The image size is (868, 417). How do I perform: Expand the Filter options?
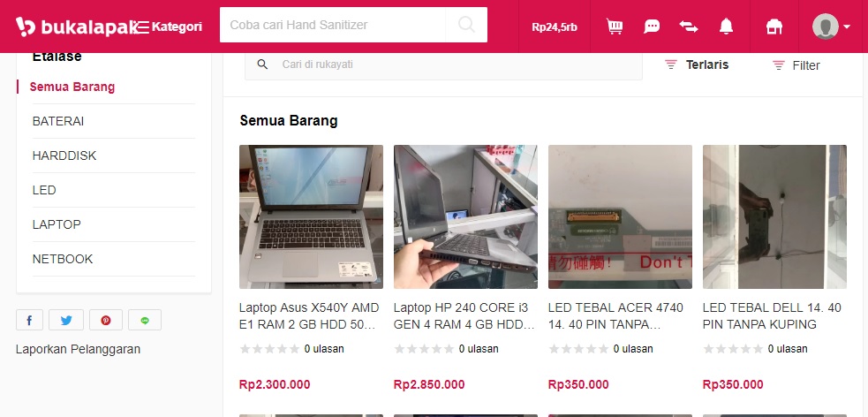pyautogui.click(x=796, y=65)
